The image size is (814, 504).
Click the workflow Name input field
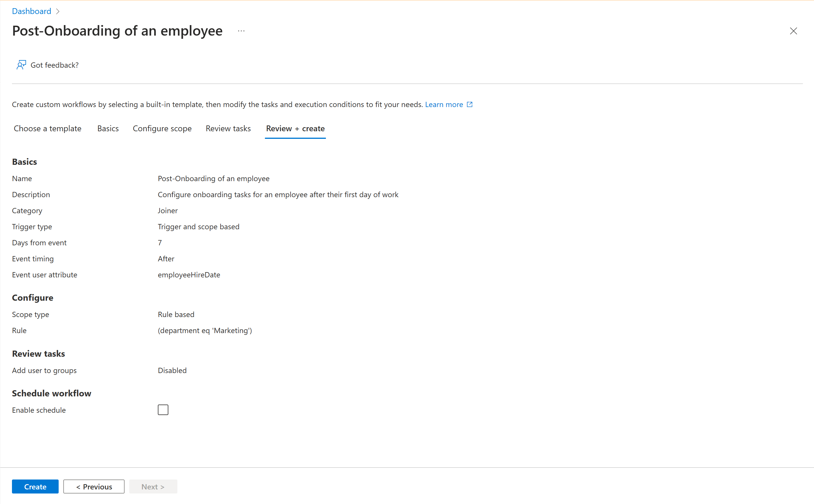pos(213,178)
